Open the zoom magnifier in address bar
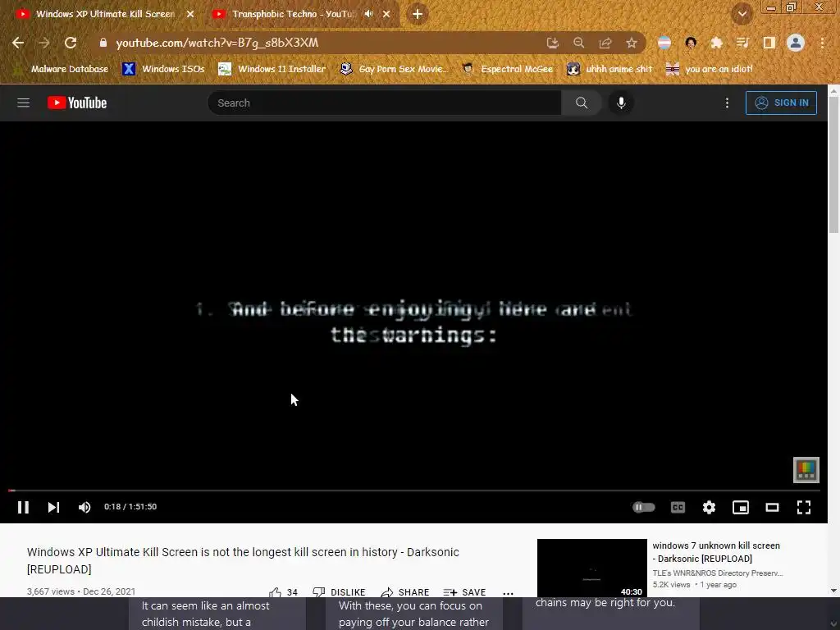Viewport: 840px width, 630px height. point(578,43)
